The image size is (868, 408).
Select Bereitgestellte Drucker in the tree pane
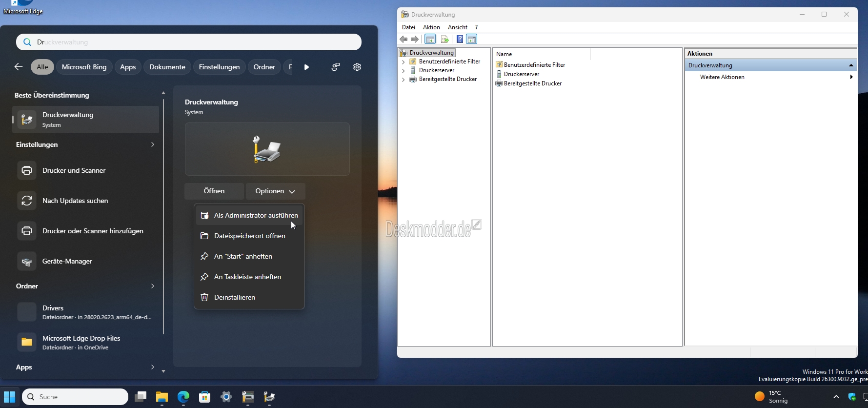pos(448,79)
